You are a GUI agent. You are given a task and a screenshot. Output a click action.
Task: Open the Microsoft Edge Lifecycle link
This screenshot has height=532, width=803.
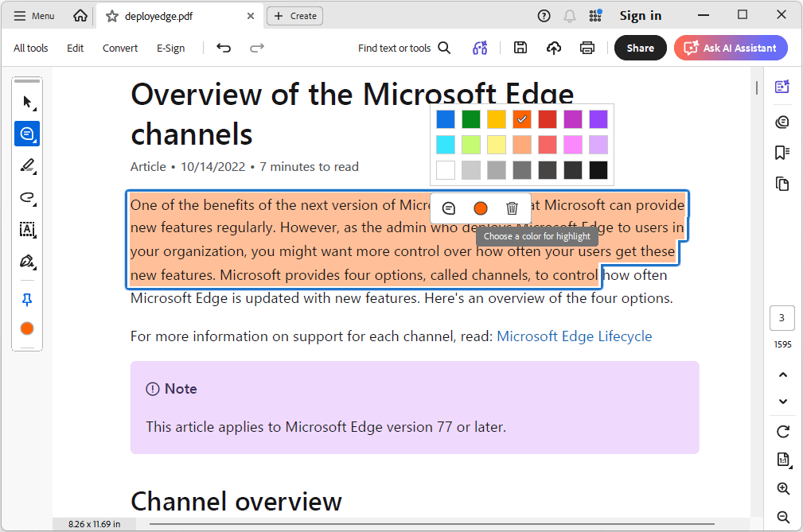click(575, 336)
